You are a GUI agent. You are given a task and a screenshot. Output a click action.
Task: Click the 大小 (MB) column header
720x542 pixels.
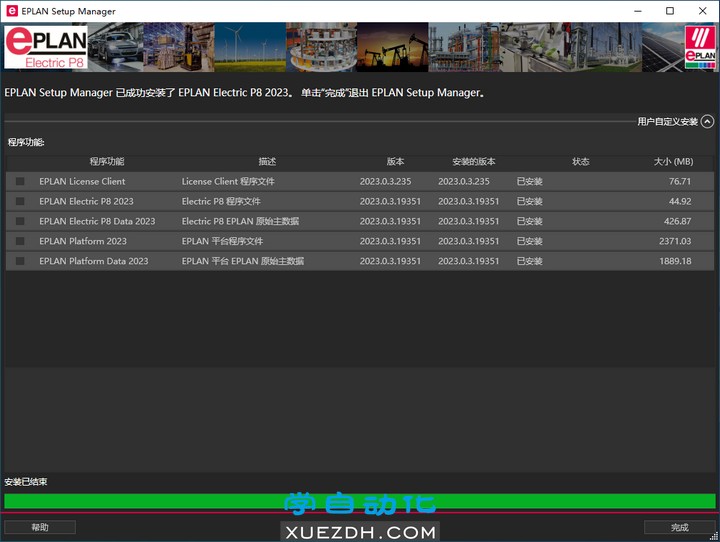tap(674, 162)
